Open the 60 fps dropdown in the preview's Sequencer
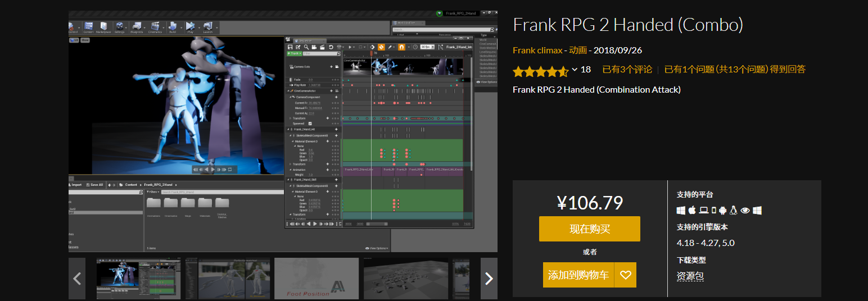This screenshot has height=301, width=868. [427, 47]
